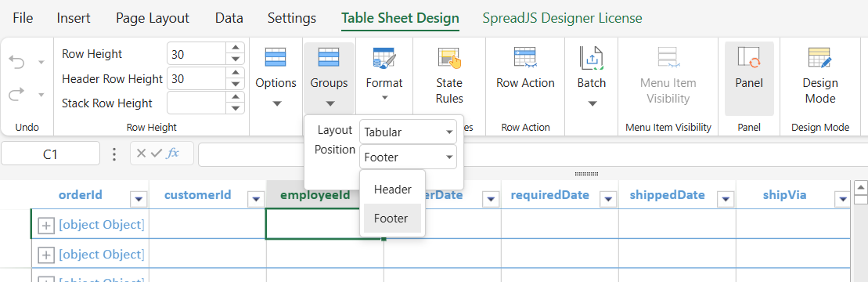This screenshot has width=868, height=282.
Task: Click the Design Mode icon
Action: pyautogui.click(x=819, y=58)
